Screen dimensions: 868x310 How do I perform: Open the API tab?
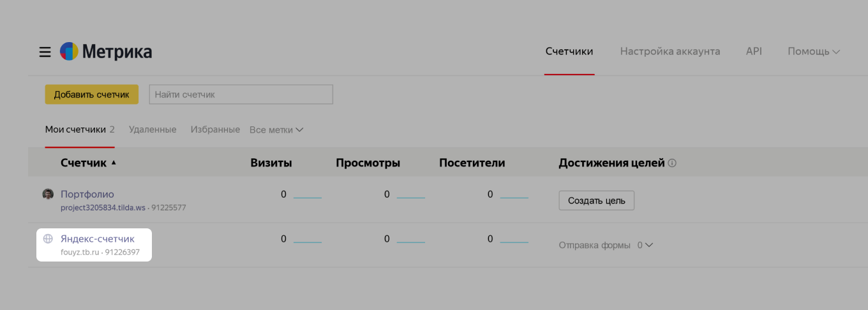[x=754, y=52]
